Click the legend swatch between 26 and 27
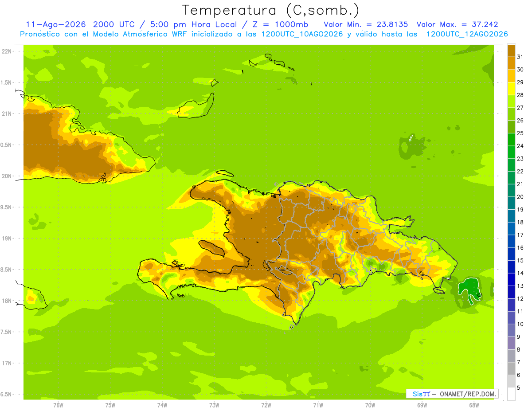532x411 pixels. pyautogui.click(x=511, y=114)
